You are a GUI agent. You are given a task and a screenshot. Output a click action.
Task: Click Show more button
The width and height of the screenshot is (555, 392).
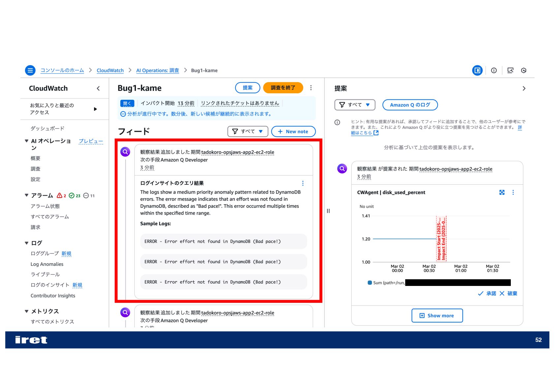coord(437,316)
